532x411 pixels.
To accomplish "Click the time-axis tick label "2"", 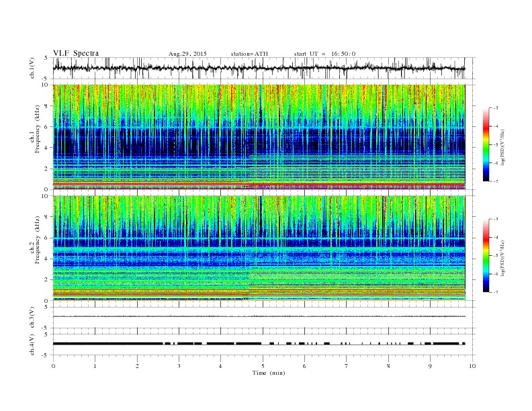I will [137, 366].
